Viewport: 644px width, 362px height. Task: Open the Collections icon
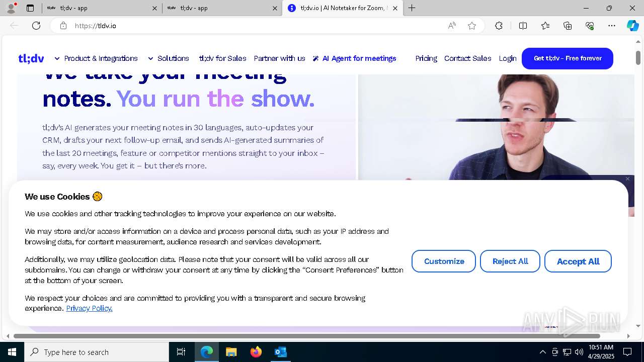[x=568, y=26]
